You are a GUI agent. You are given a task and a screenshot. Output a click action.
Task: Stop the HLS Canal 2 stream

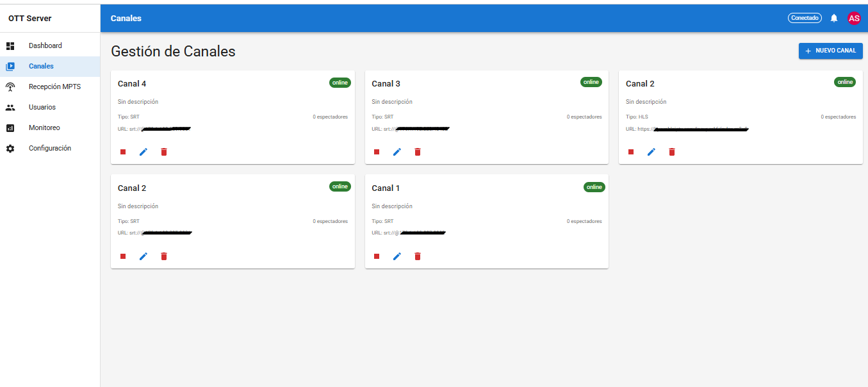631,152
